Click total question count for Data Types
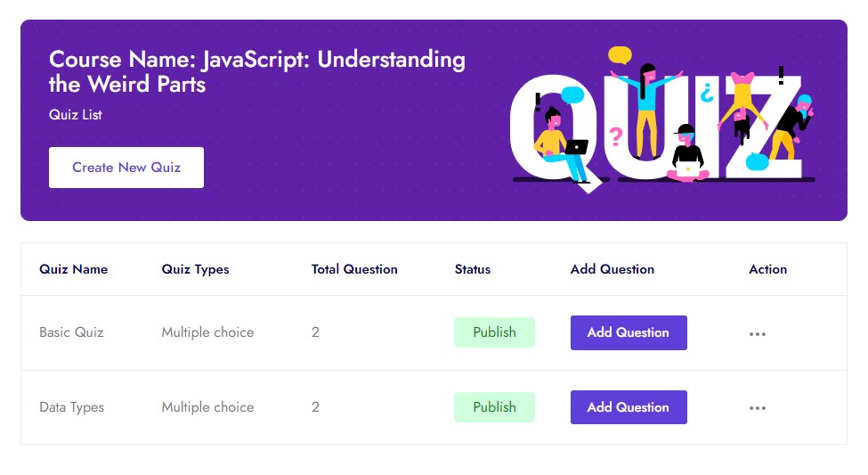Image resolution: width=868 pixels, height=475 pixels. tap(316, 407)
